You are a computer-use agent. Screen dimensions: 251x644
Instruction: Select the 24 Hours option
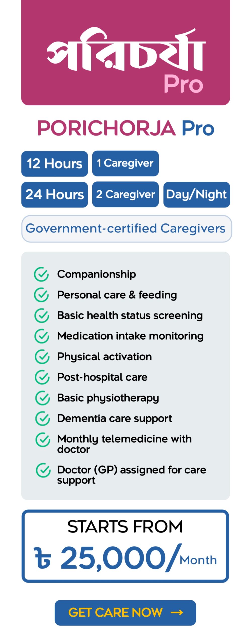[x=55, y=194]
